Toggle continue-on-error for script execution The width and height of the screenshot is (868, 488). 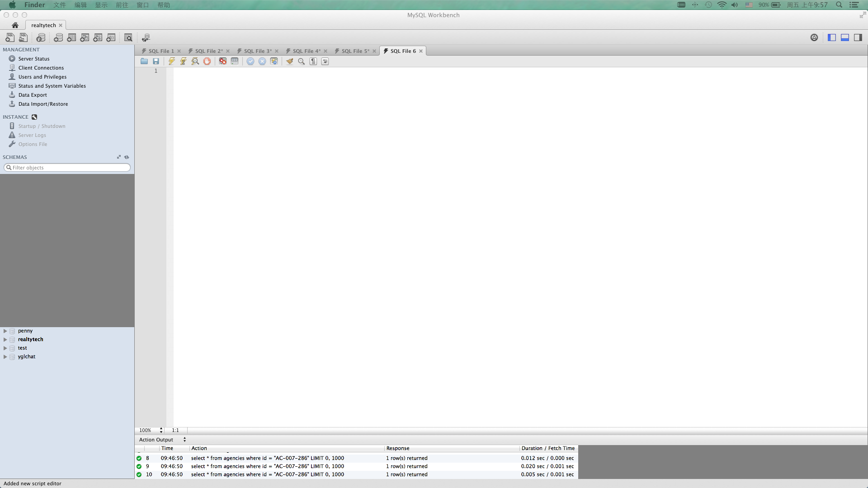[x=223, y=61]
